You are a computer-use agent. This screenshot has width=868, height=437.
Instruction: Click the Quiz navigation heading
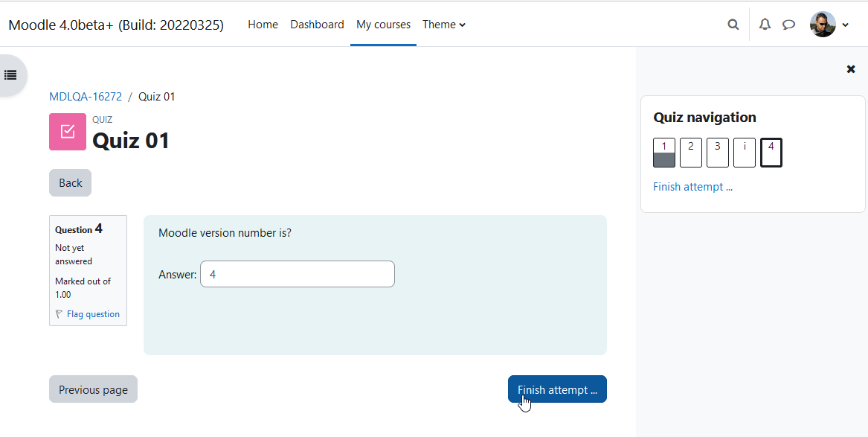[x=704, y=118]
